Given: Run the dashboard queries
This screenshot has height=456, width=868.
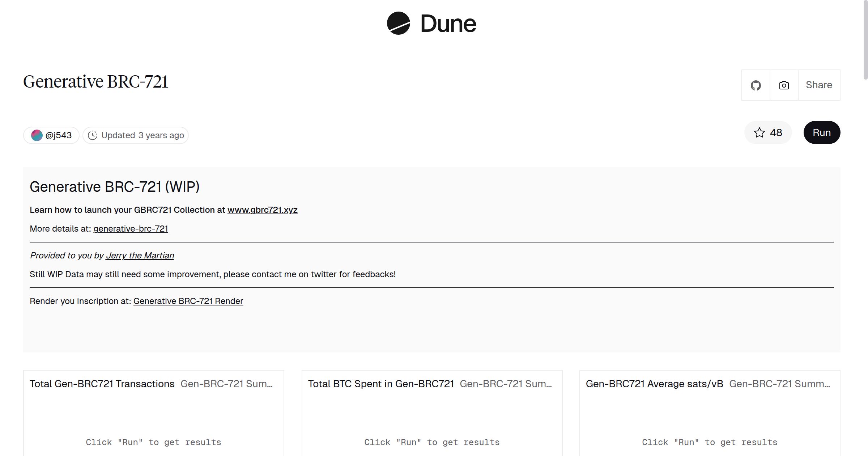Looking at the screenshot, I should pyautogui.click(x=821, y=133).
